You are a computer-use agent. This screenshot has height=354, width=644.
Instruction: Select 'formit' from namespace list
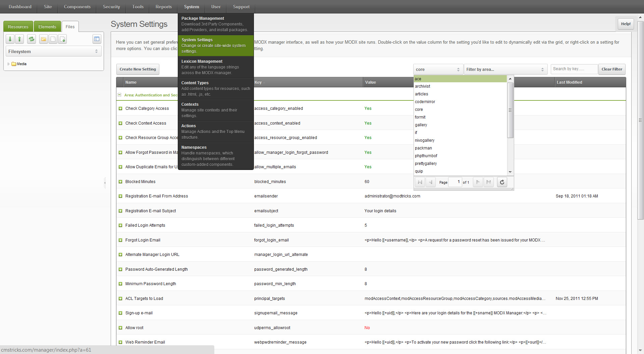tap(460, 117)
